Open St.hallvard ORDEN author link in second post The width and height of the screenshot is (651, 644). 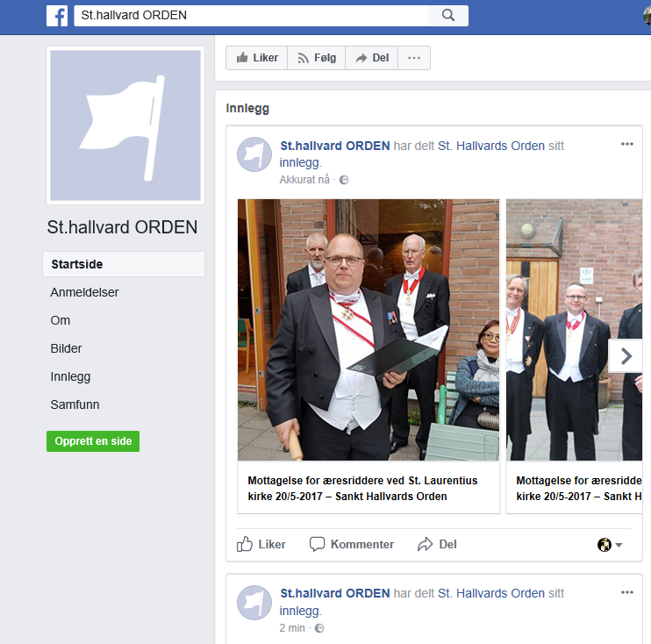334,593
